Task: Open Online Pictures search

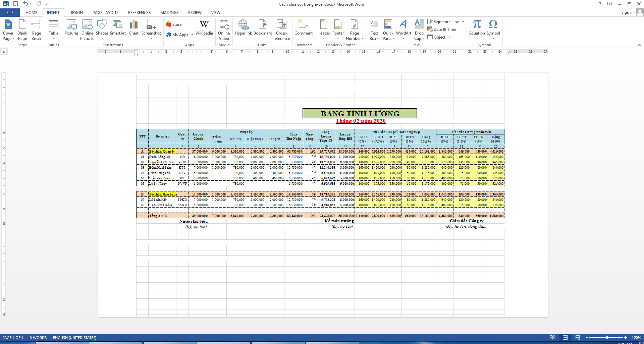Action: 87,30
